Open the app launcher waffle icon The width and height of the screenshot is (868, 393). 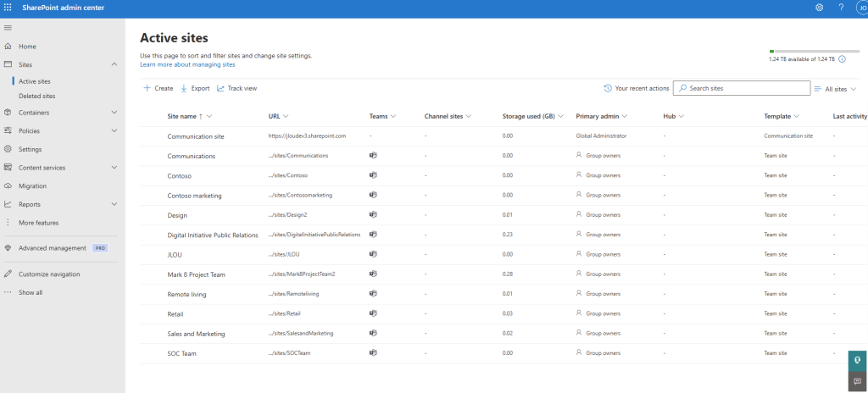[x=8, y=8]
